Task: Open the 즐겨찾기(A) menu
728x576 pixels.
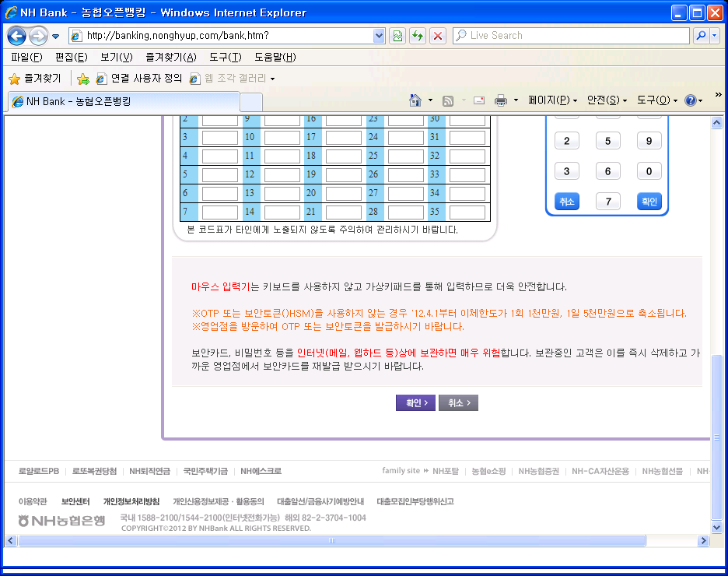Action: [x=171, y=57]
